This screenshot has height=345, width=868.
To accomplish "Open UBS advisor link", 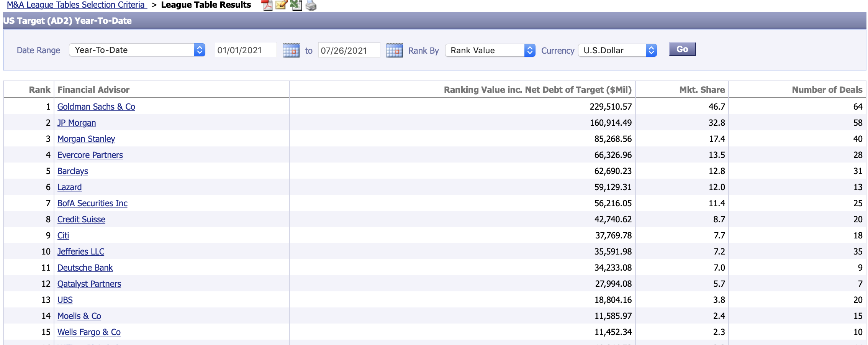I will (x=65, y=300).
